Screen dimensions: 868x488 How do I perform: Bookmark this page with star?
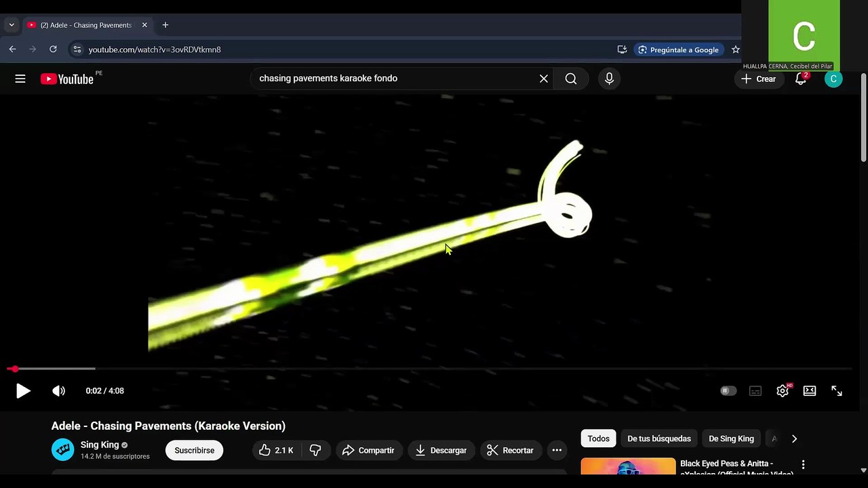click(736, 49)
